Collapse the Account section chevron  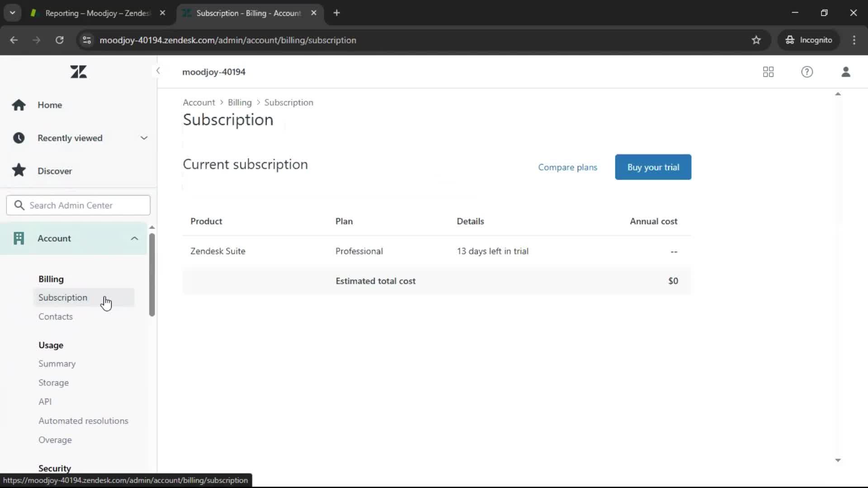coord(134,238)
